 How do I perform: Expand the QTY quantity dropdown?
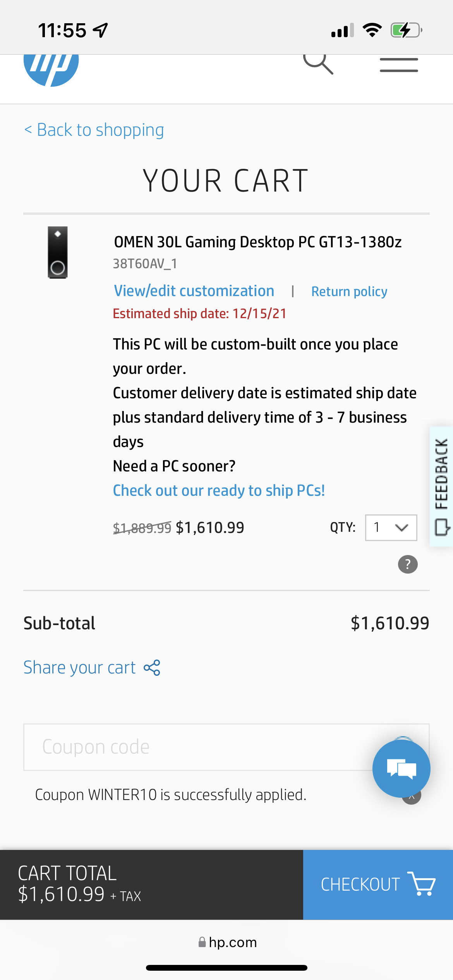pos(391,528)
